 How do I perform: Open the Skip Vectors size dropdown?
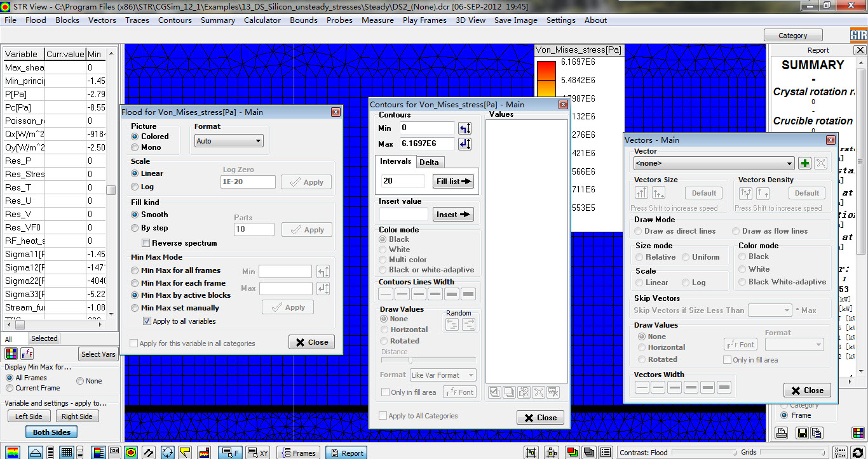[770, 310]
